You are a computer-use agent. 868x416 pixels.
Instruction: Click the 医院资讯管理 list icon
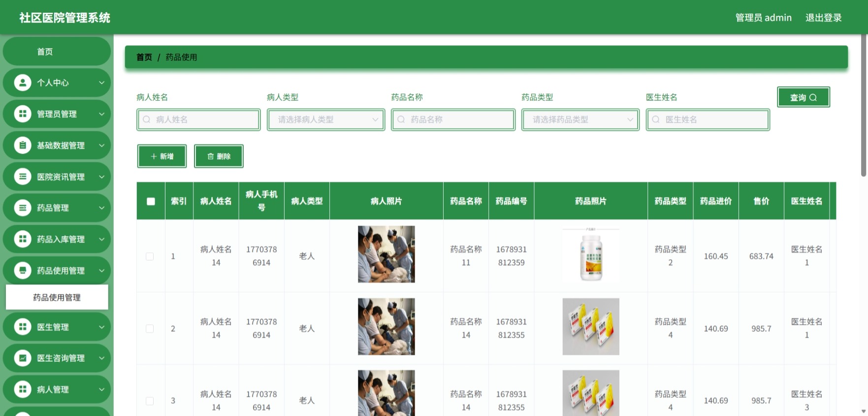point(22,176)
